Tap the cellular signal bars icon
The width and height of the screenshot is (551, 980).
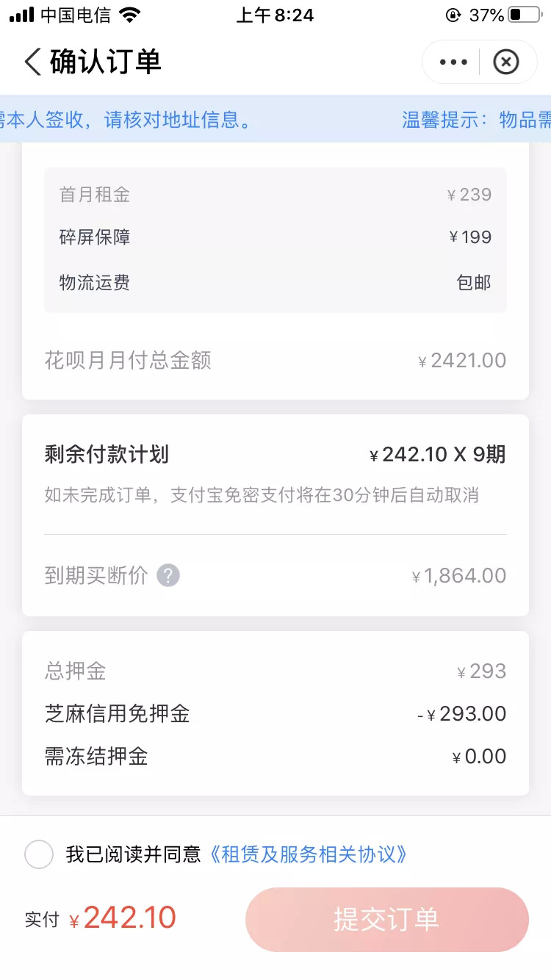point(22,15)
